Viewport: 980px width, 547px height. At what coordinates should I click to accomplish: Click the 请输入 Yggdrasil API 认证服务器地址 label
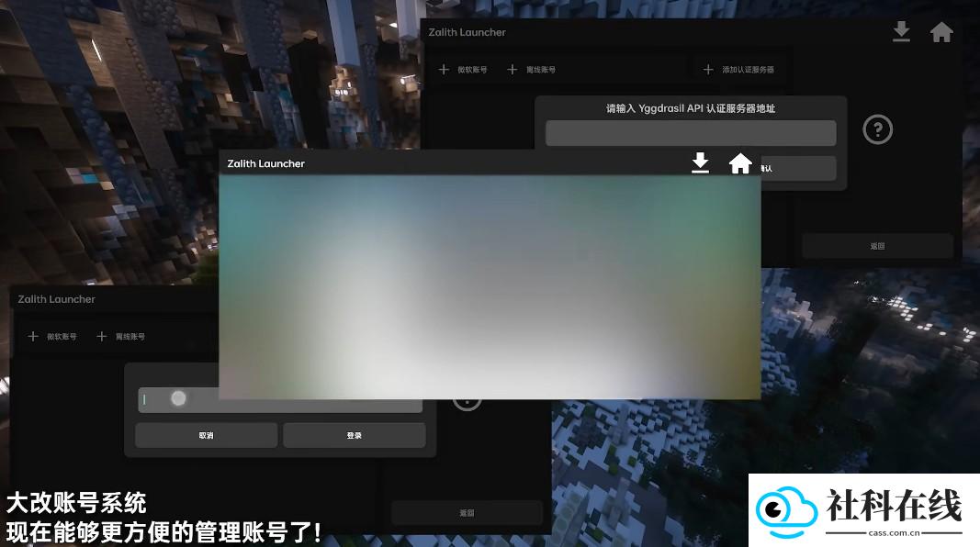coord(691,108)
